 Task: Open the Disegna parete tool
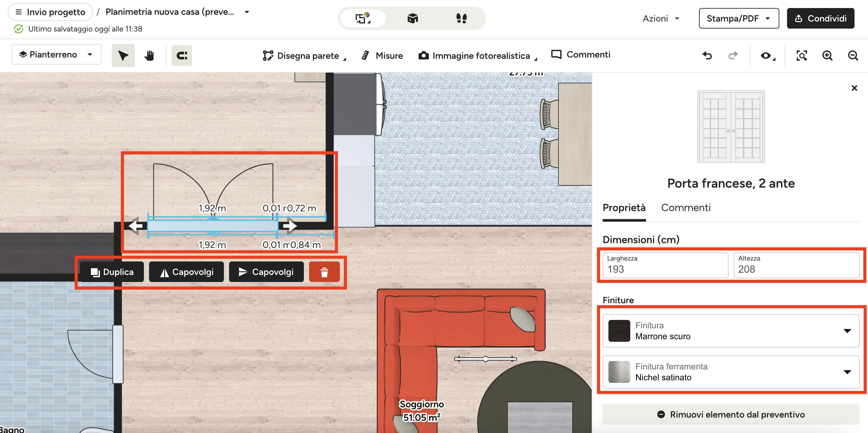pyautogui.click(x=304, y=56)
